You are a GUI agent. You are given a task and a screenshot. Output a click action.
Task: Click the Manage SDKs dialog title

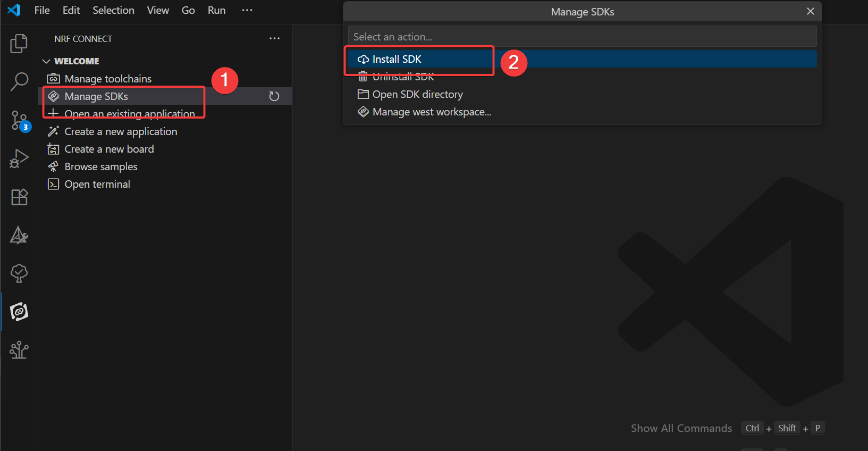click(583, 12)
